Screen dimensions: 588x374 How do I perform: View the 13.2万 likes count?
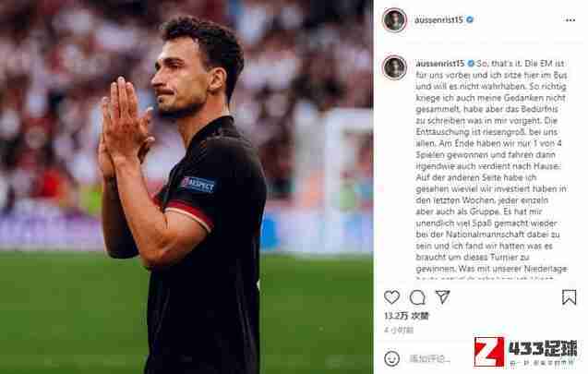(x=406, y=316)
